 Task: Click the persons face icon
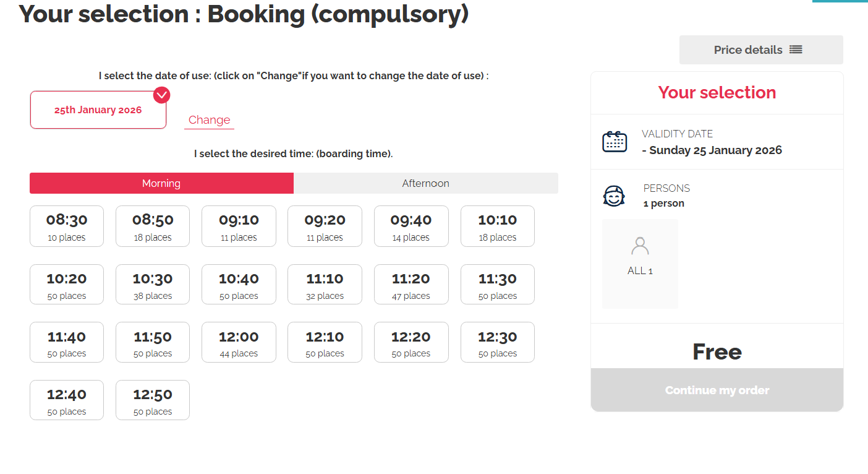click(x=614, y=196)
